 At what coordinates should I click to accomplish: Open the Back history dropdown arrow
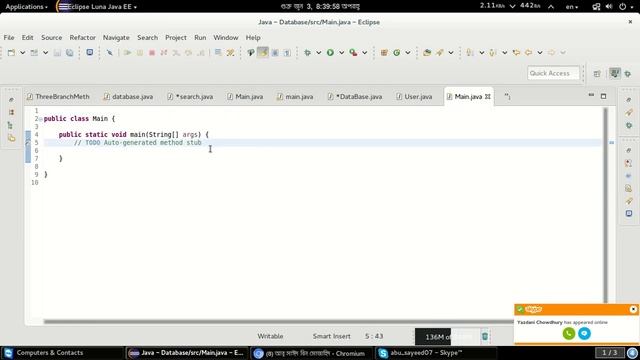tap(540, 53)
